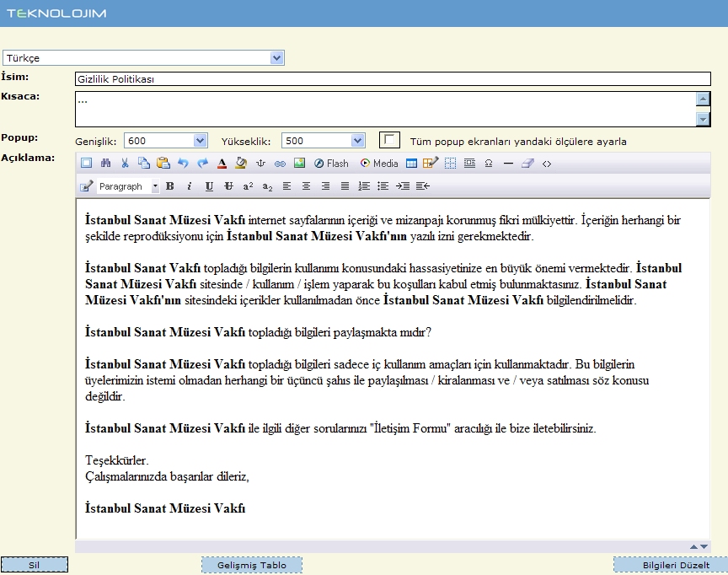Viewport: 728px width, 575px height.
Task: Insert special character omega
Action: pos(489,163)
